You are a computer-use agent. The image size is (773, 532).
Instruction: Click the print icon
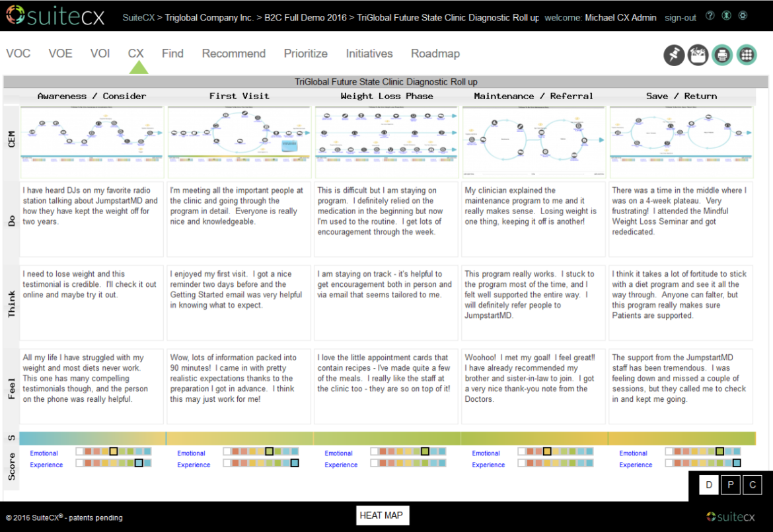pos(722,55)
